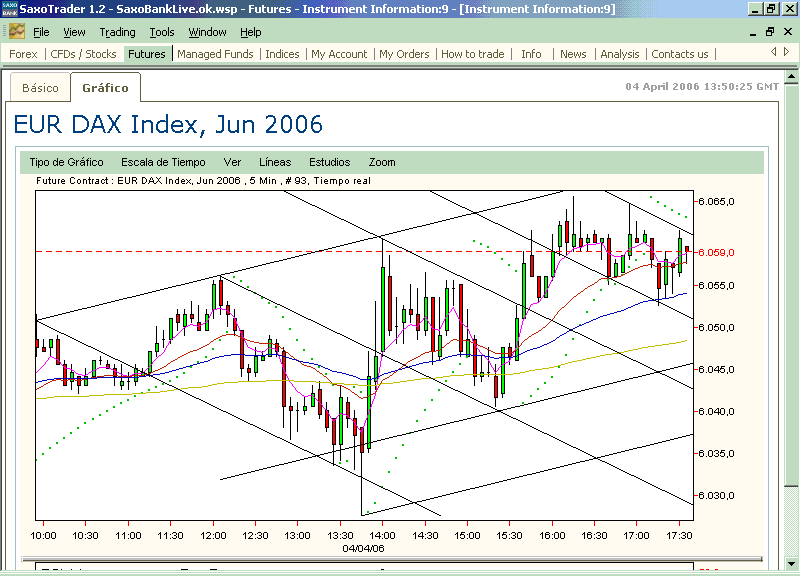Close the inner Instrument Information document
The image size is (800, 576).
(x=788, y=32)
